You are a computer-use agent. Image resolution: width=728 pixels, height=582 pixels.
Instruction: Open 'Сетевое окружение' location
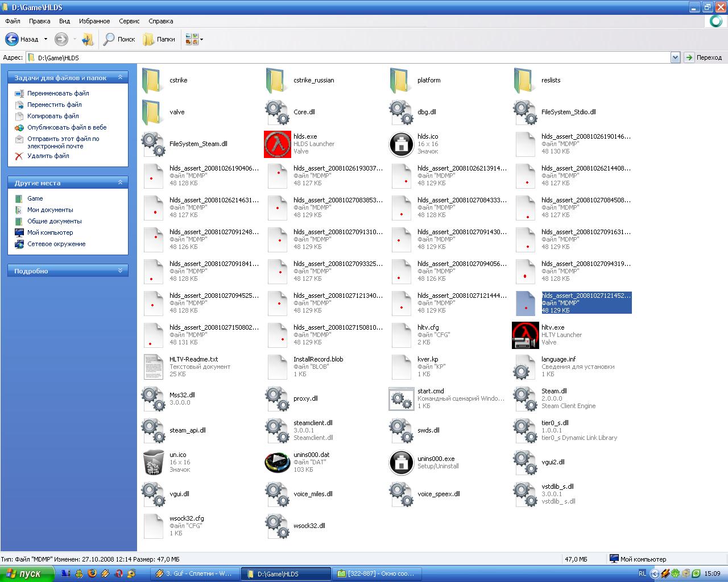(56, 244)
